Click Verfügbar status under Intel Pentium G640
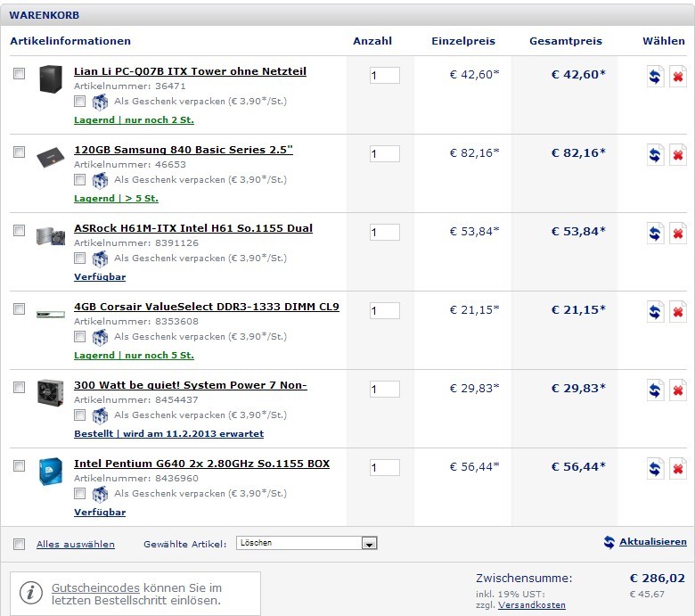The height and width of the screenshot is (616, 695). click(x=100, y=513)
